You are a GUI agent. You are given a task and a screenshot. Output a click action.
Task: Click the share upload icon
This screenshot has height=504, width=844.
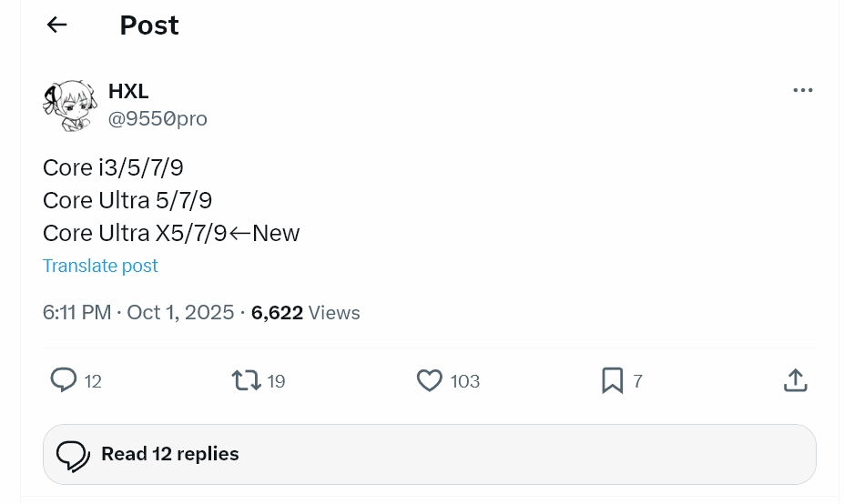[795, 380]
